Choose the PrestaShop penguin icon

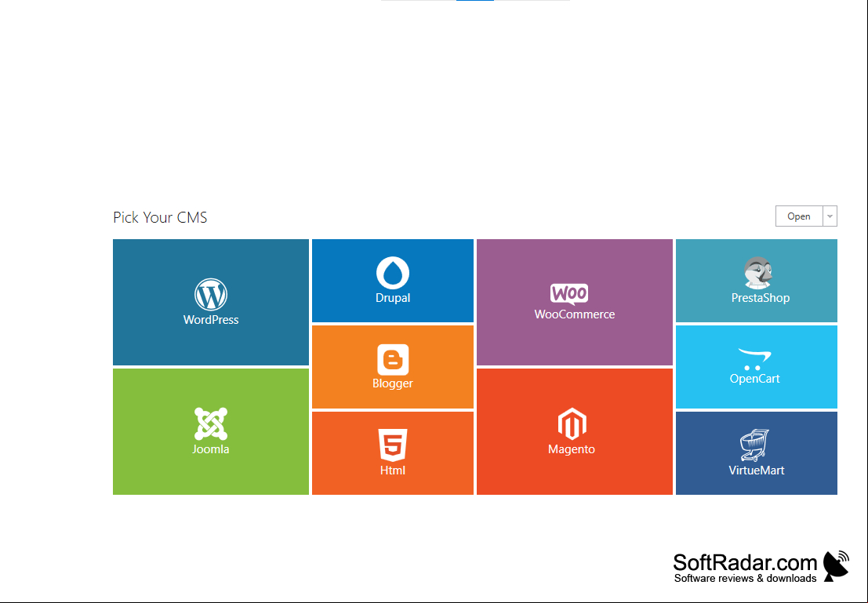pyautogui.click(x=758, y=273)
